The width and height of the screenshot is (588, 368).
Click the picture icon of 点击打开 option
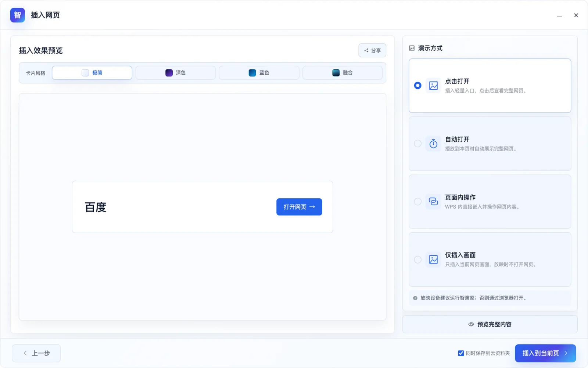[433, 86]
